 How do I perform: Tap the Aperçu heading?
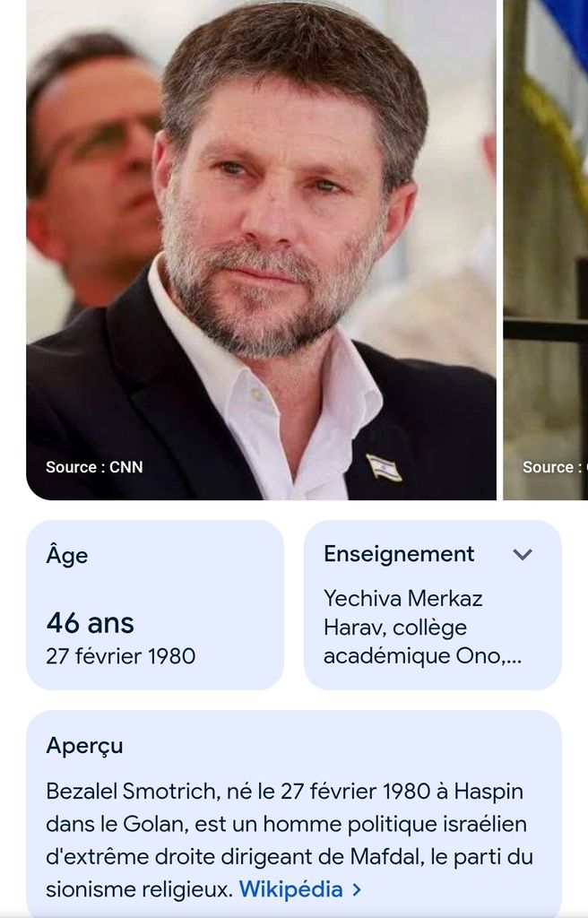coord(84,745)
